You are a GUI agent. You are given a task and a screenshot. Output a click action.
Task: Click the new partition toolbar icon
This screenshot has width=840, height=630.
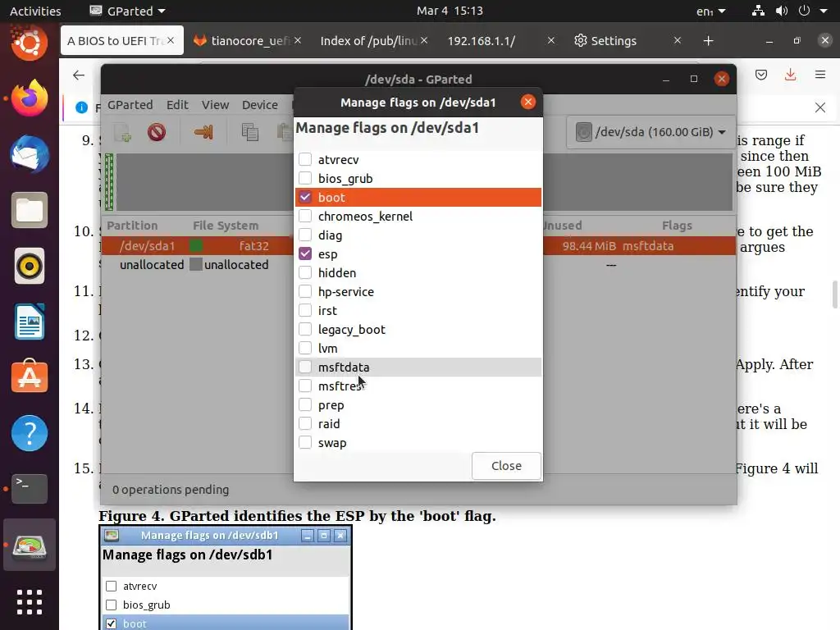tap(123, 132)
